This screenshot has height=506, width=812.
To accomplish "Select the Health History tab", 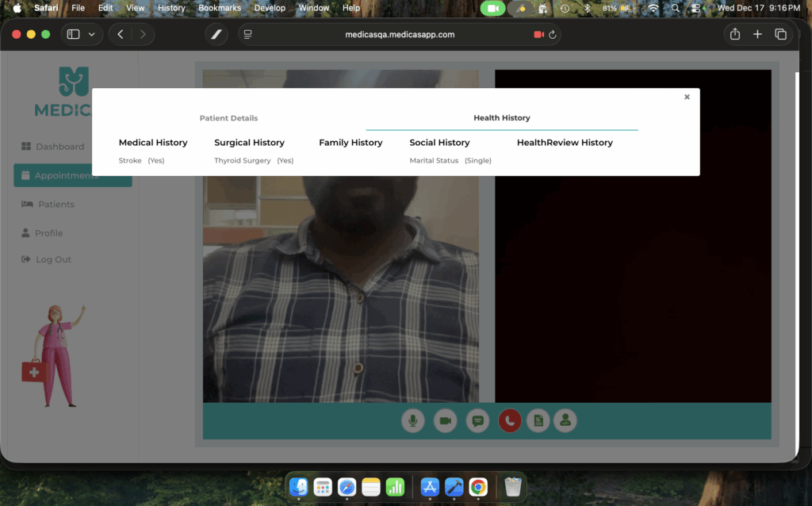I will pyautogui.click(x=502, y=118).
